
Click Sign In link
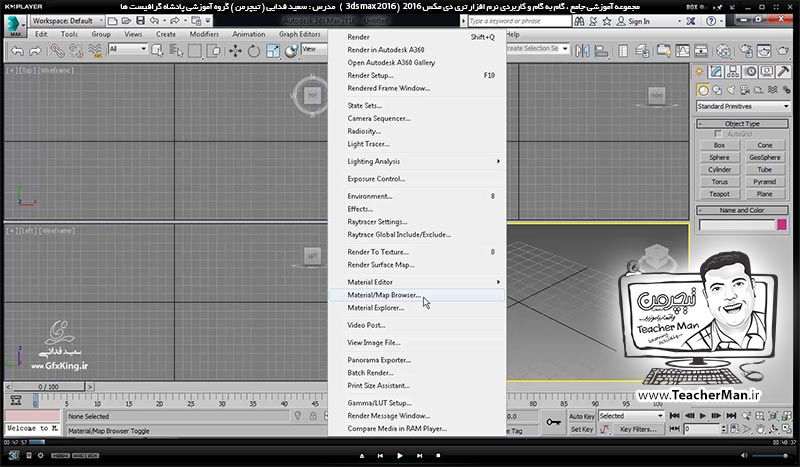point(639,21)
